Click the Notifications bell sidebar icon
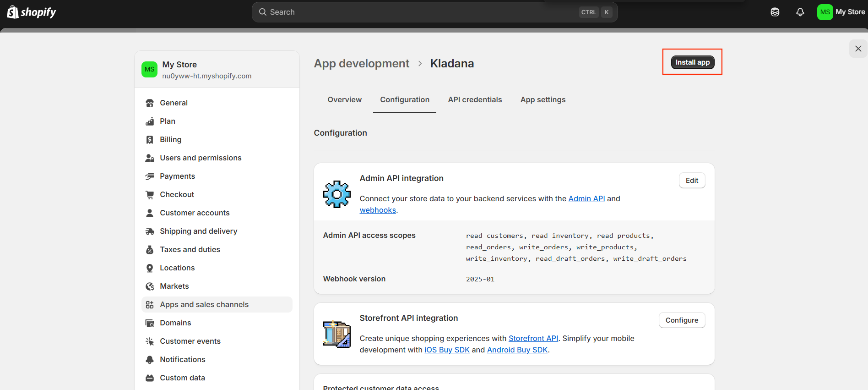 tap(150, 360)
